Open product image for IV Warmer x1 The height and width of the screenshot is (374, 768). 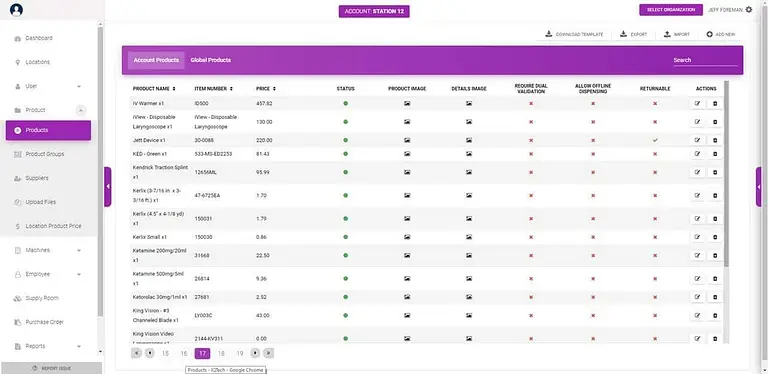(x=407, y=104)
